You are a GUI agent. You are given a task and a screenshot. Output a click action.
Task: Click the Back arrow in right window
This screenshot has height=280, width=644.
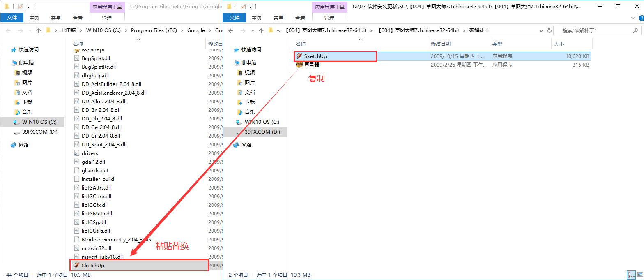(x=231, y=30)
